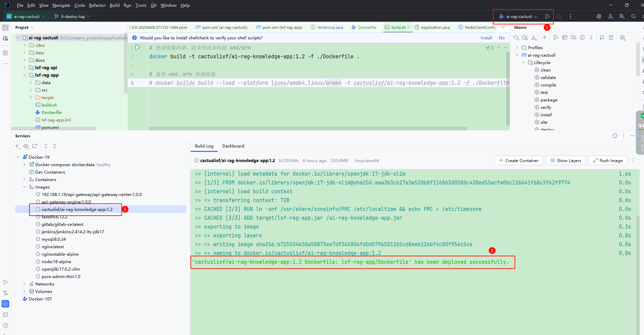The width and height of the screenshot is (644, 335).
Task: Show hidden editor tabs dropdown arrow
Action: click(x=503, y=27)
